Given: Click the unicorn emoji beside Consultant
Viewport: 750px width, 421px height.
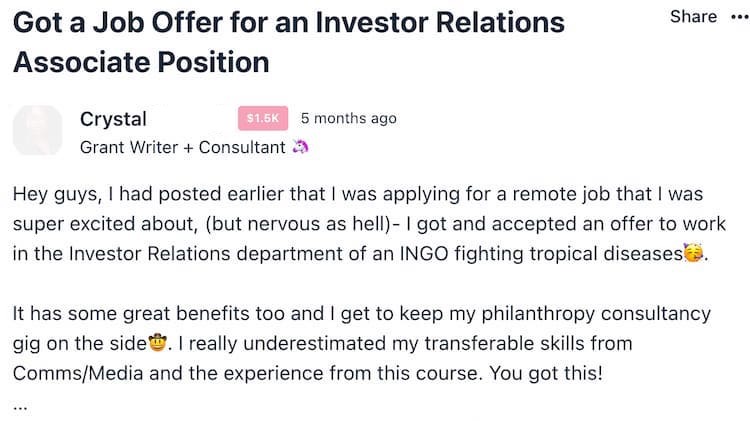Looking at the screenshot, I should (300, 147).
